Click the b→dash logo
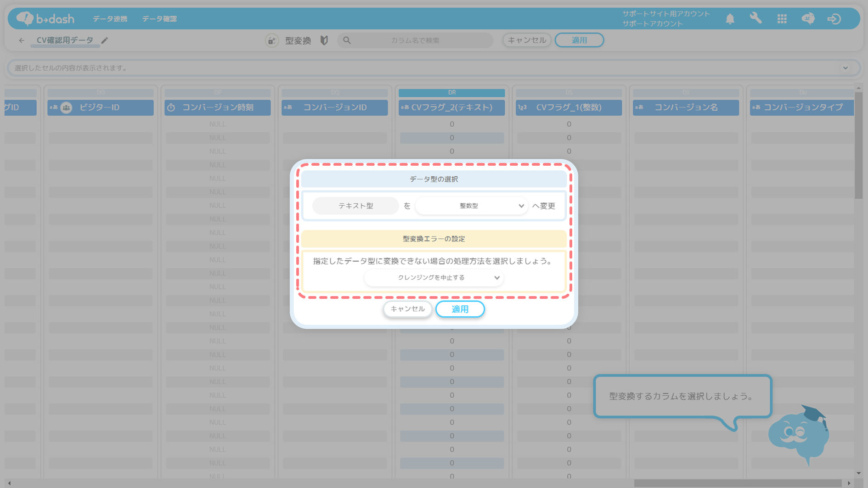Viewport: 868px width, 488px height. [45, 18]
